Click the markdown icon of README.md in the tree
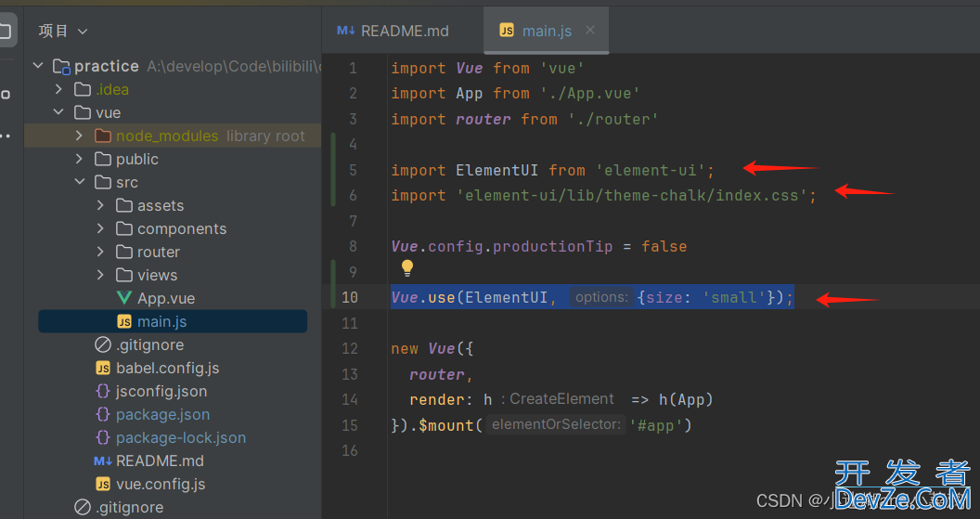 (102, 461)
